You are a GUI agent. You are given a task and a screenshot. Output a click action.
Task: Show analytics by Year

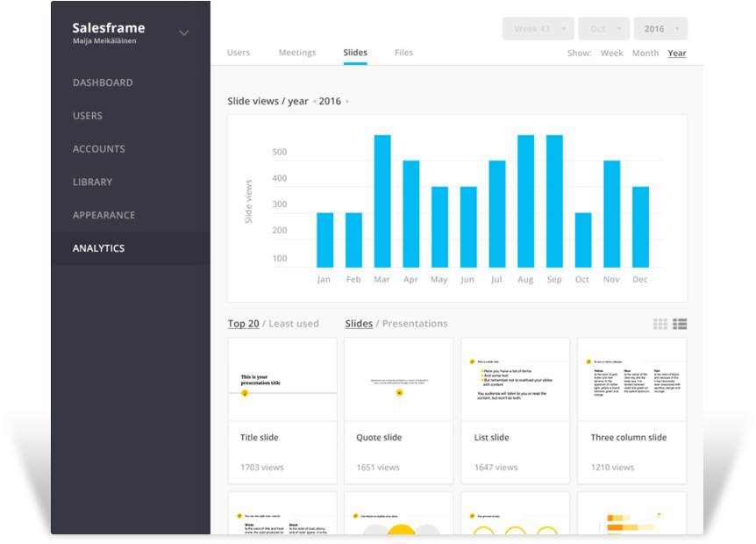tap(677, 53)
